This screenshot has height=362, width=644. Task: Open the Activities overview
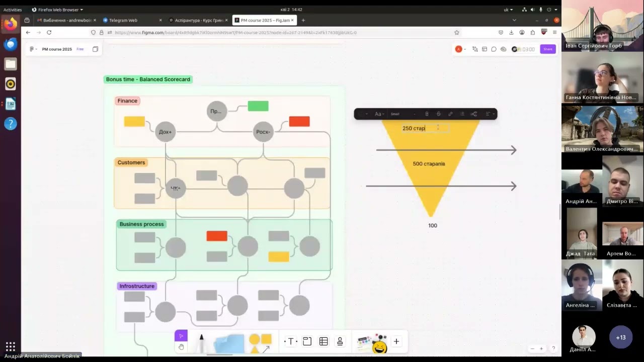point(13,10)
